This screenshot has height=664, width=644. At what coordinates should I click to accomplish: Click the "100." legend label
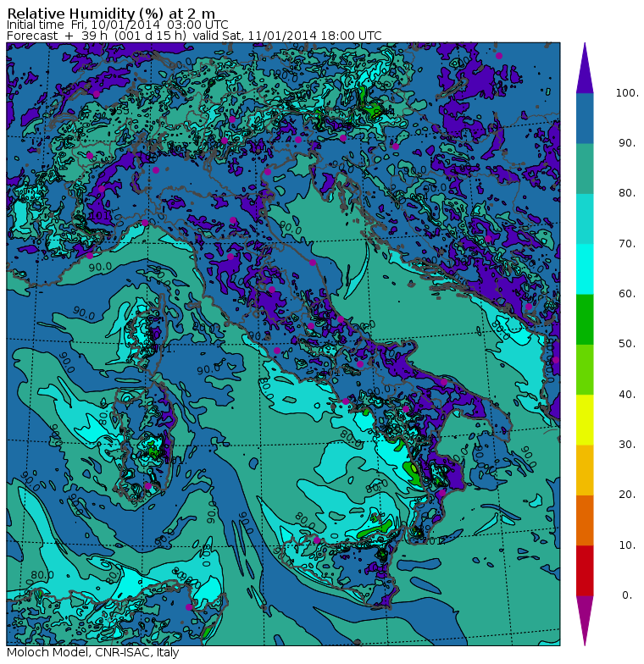tap(627, 93)
